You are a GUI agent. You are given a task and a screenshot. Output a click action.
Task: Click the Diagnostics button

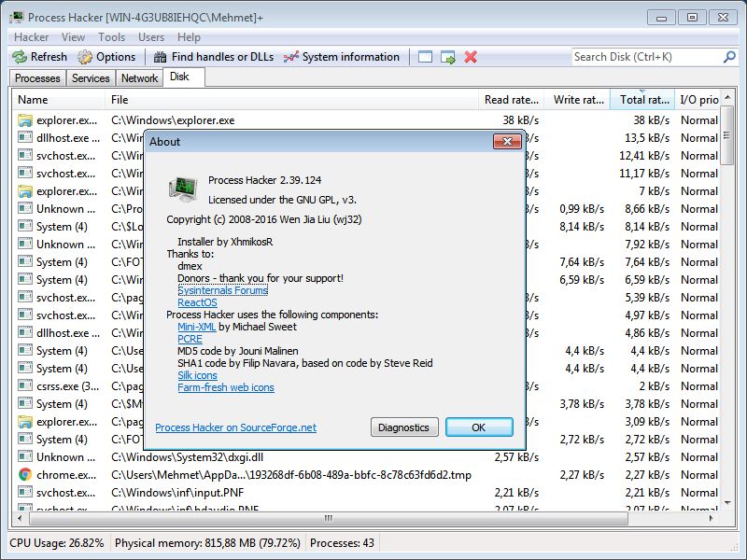404,427
